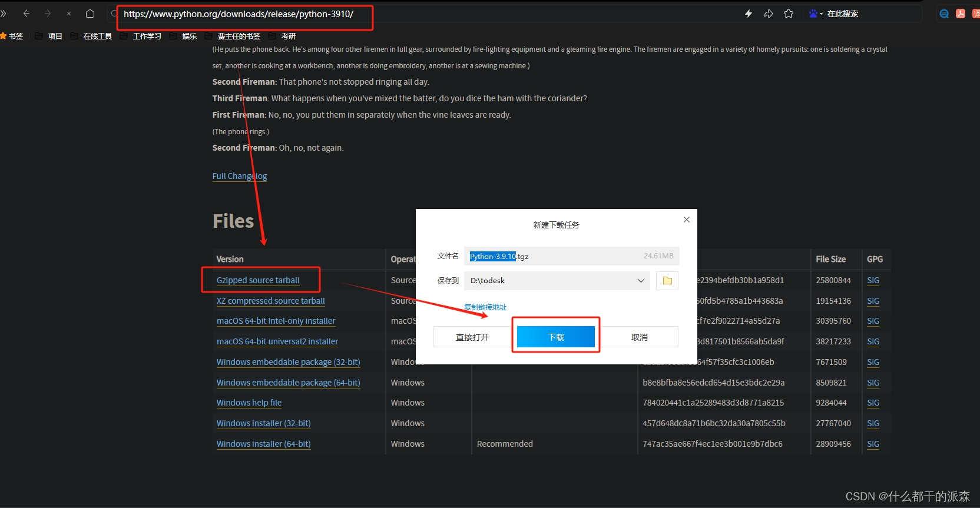The width and height of the screenshot is (980, 508).
Task: Open the browser home page icon
Action: coord(90,14)
